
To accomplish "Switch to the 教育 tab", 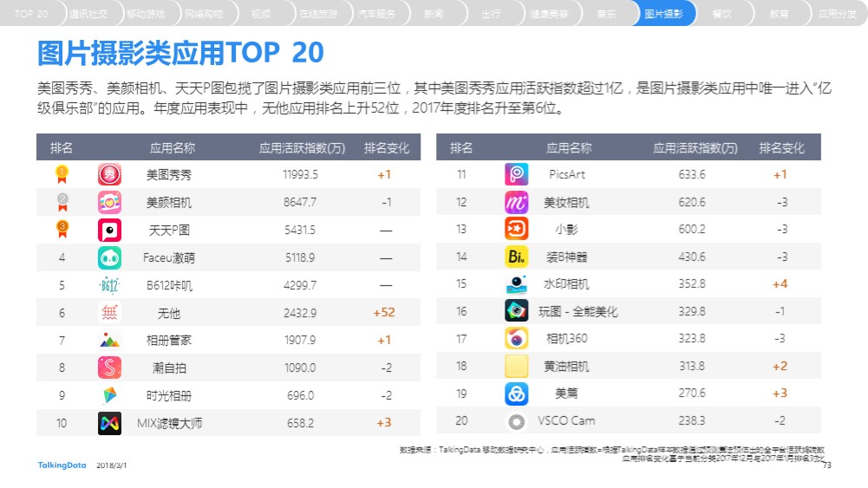I will pos(780,14).
